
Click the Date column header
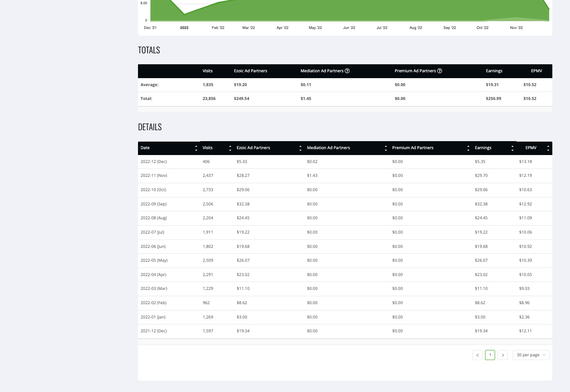click(x=145, y=148)
